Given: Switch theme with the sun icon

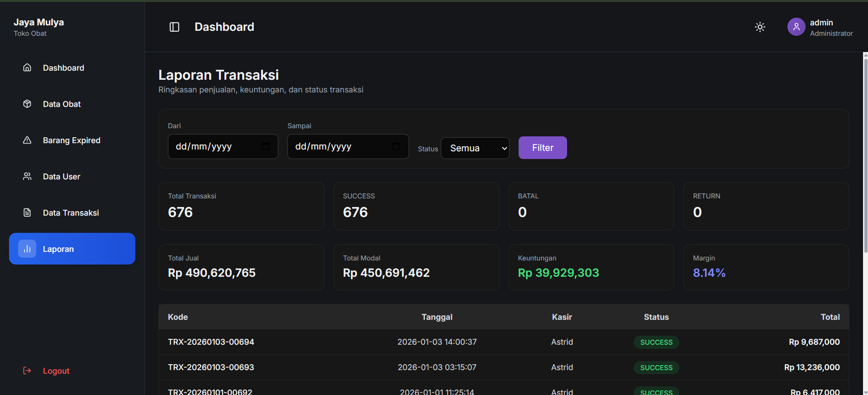Looking at the screenshot, I should [x=760, y=27].
